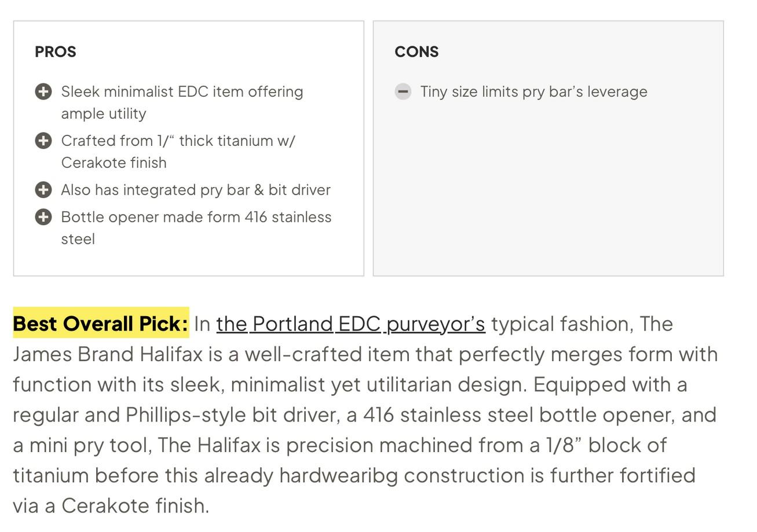
Task: Click the minus icon beside "Tiny size limits"
Action: point(403,91)
